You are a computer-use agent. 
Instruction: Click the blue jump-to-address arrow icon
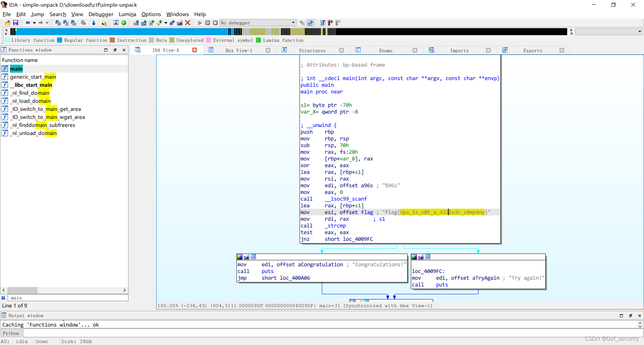click(x=94, y=22)
